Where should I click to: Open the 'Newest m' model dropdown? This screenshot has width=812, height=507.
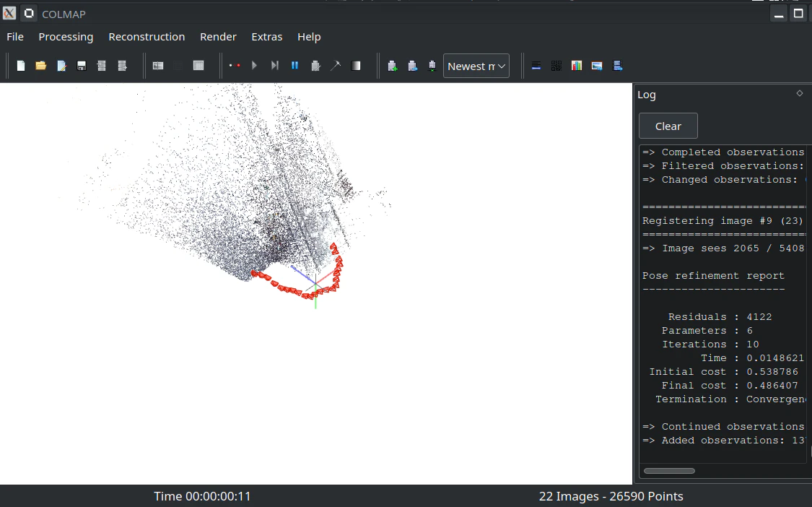point(476,66)
